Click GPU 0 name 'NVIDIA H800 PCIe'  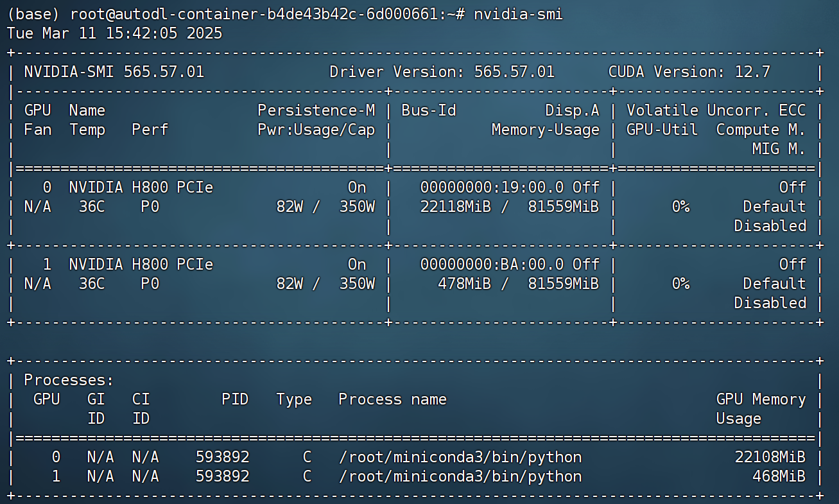click(x=141, y=187)
